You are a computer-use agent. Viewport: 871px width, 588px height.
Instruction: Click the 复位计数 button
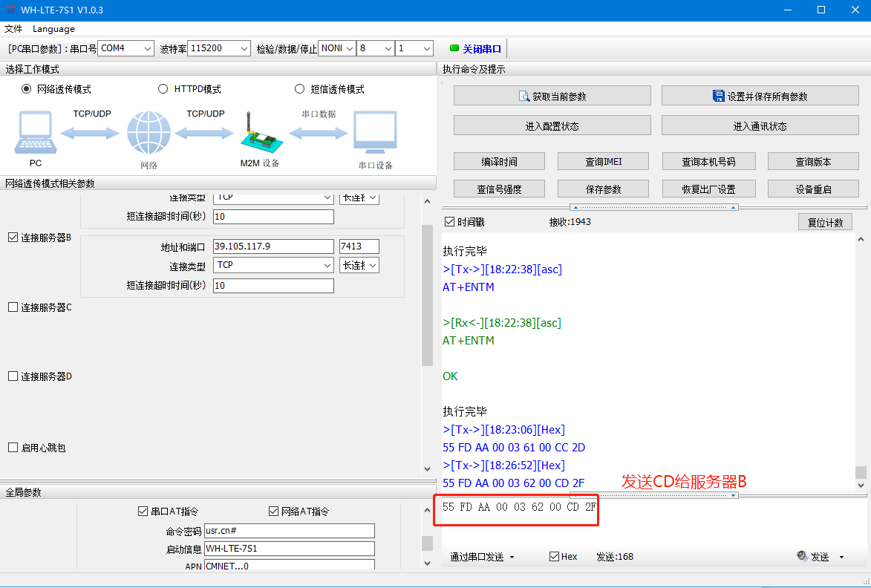tap(825, 223)
